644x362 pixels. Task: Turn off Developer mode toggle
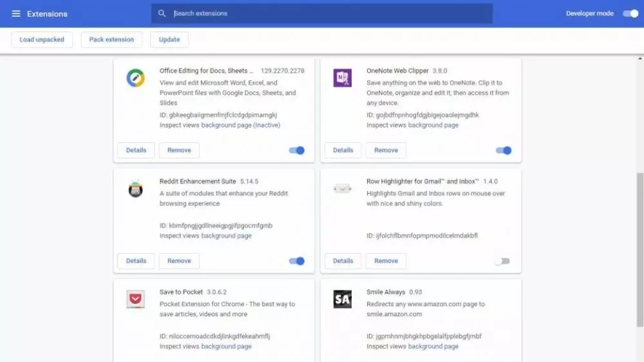click(x=630, y=14)
